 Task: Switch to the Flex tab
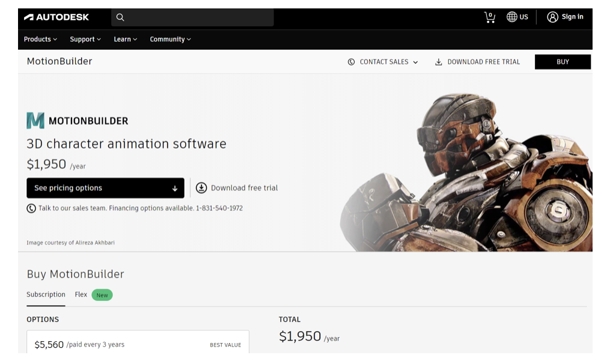click(81, 295)
